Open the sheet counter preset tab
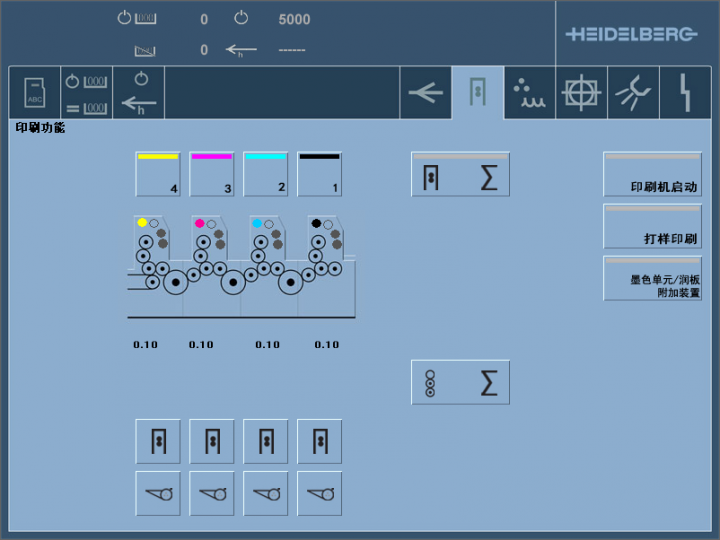Screen dimensions: 720x540 pos(87,92)
